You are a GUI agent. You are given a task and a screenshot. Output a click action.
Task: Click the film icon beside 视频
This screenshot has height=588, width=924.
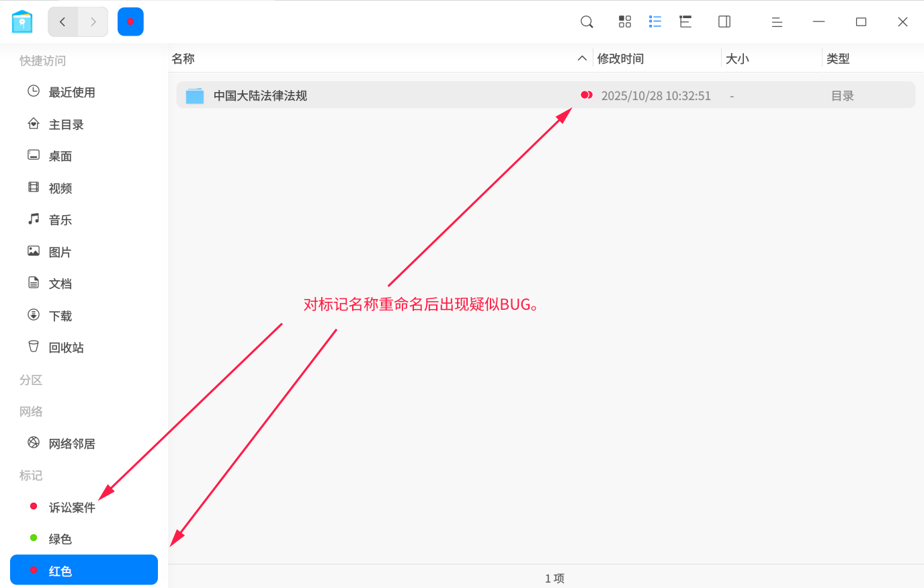click(34, 187)
